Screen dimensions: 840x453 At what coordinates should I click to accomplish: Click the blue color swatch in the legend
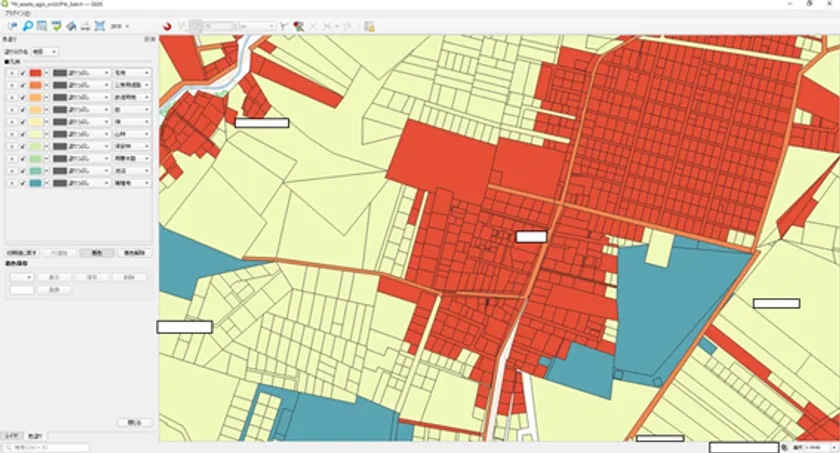click(x=35, y=184)
